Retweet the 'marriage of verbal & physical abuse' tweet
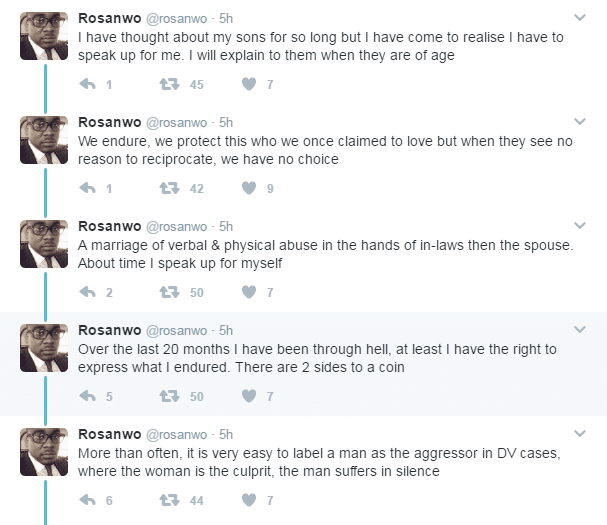The image size is (607, 525). [x=169, y=292]
